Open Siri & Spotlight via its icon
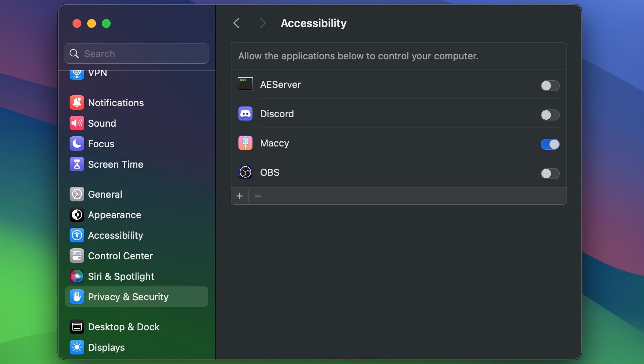 (77, 276)
